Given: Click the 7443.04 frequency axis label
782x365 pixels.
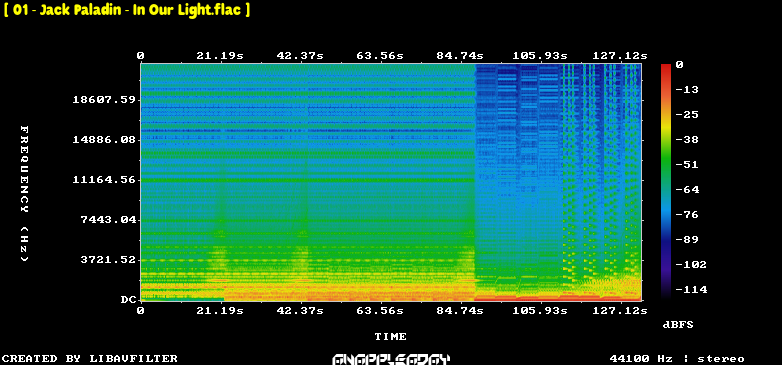Looking at the screenshot, I should [108, 219].
